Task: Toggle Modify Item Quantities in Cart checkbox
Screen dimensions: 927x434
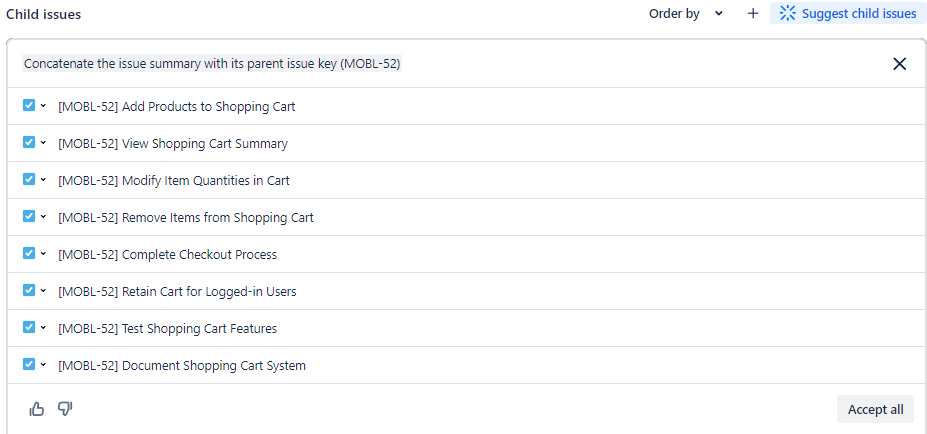Action: tap(29, 179)
